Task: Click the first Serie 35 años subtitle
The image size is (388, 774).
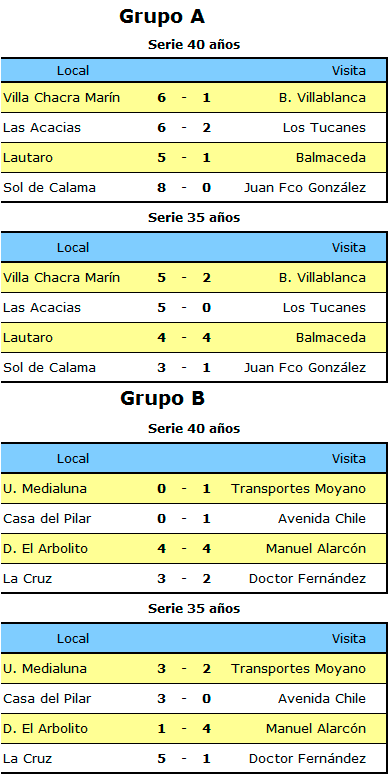Action: click(194, 218)
